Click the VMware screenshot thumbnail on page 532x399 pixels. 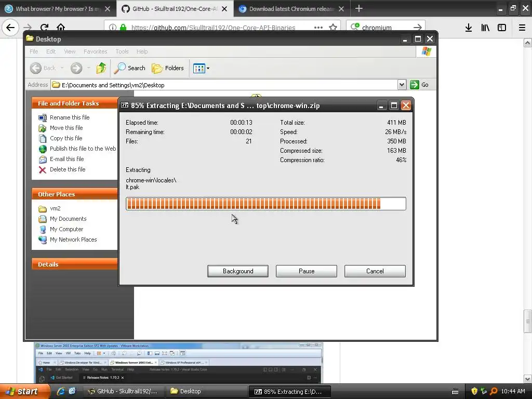[178, 363]
